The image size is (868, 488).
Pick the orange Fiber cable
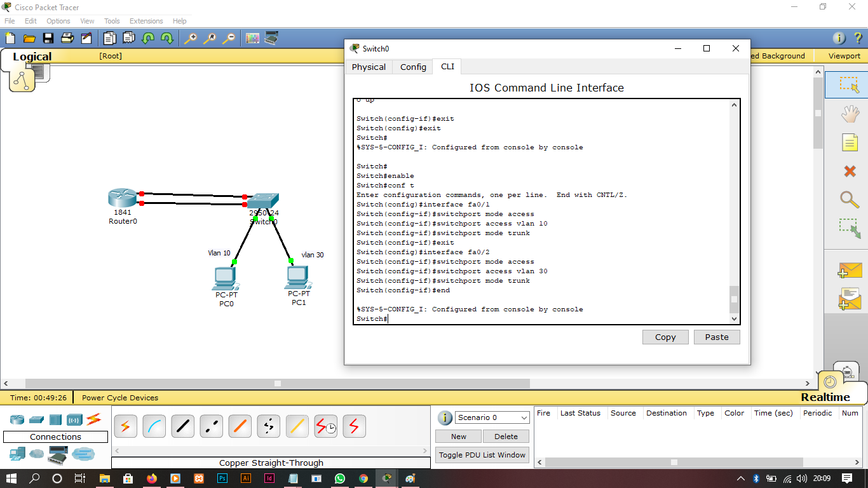pos(240,426)
